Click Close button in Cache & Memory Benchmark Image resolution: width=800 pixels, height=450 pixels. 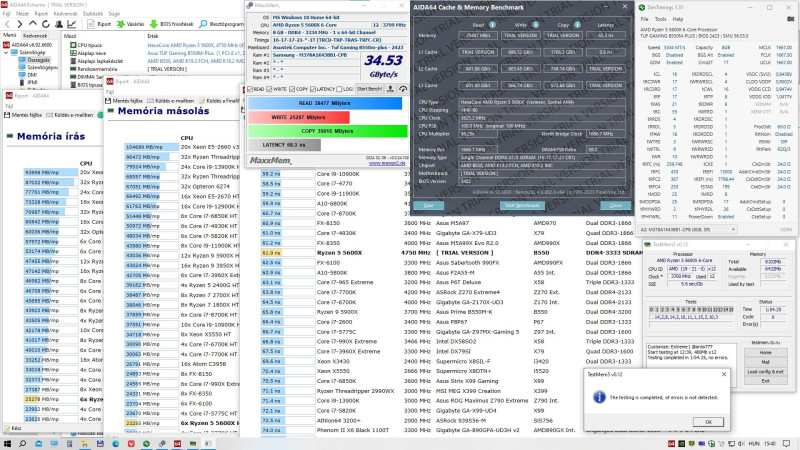pyautogui.click(x=616, y=205)
